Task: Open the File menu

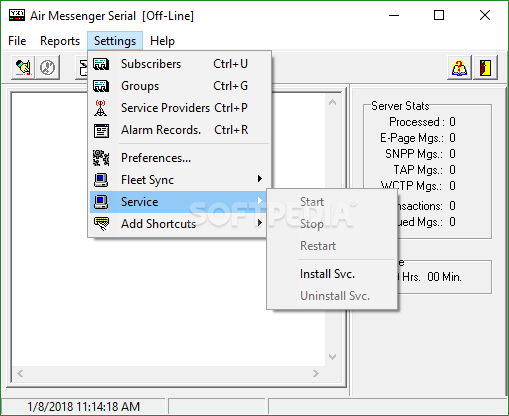Action: 17,41
